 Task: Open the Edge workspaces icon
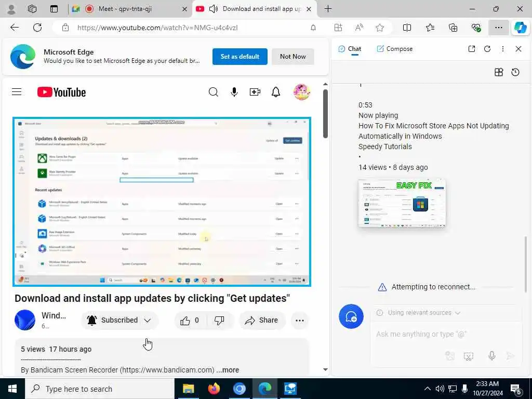click(32, 9)
